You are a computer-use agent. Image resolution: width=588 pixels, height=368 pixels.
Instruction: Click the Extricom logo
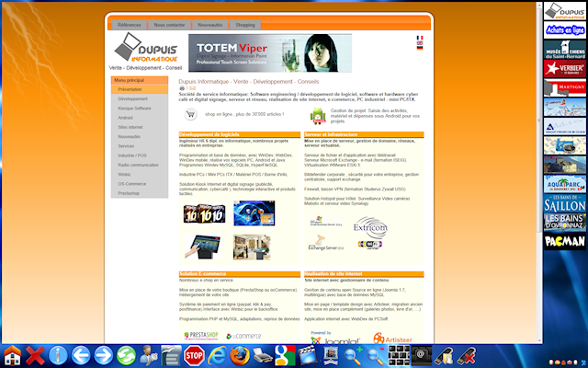click(x=369, y=227)
